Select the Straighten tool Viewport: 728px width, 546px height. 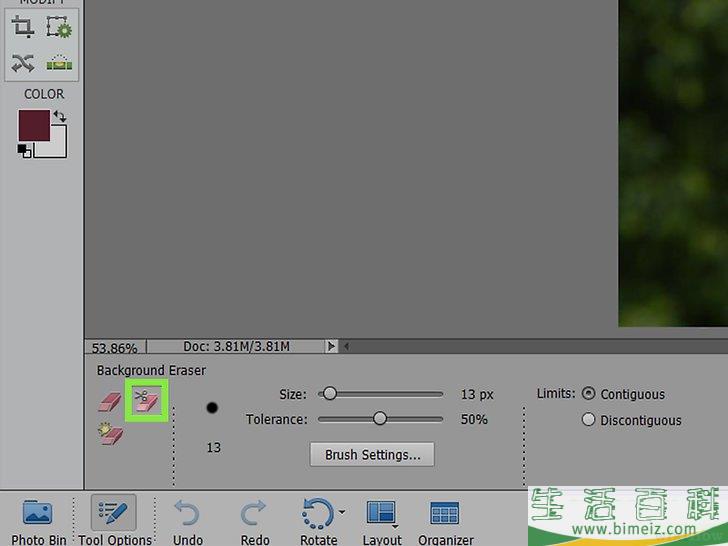pyautogui.click(x=59, y=63)
